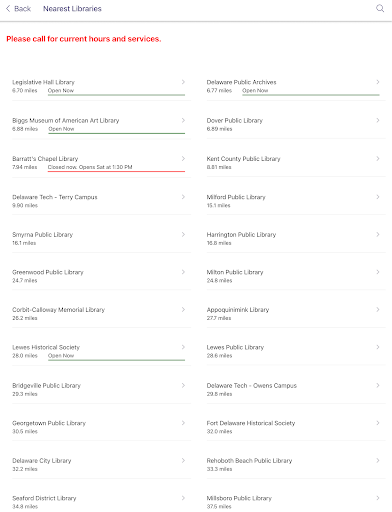Screen dimensions: 392x512
Task: Open Corbit-Calloway Memorial Library entry
Action: pyautogui.click(x=101, y=314)
